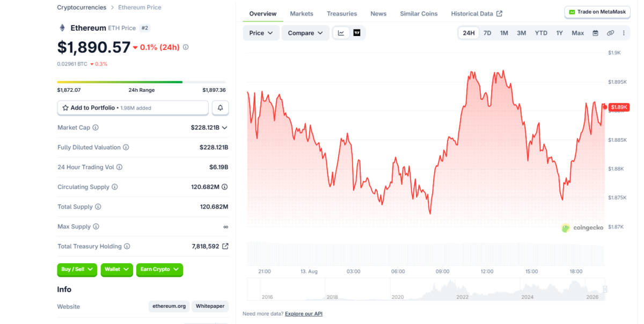This screenshot has width=644, height=324.
Task: Open the Max Supply info icon
Action: click(x=96, y=227)
